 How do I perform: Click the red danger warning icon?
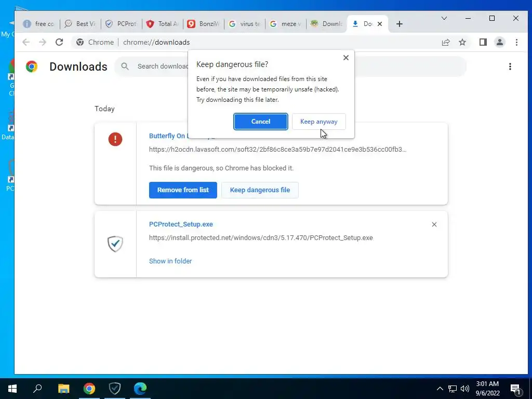click(x=115, y=139)
